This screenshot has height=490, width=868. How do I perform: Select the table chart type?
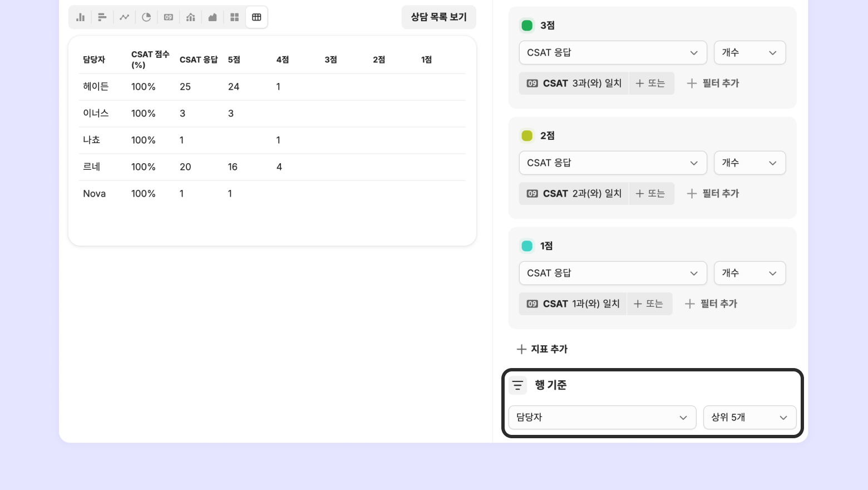257,17
